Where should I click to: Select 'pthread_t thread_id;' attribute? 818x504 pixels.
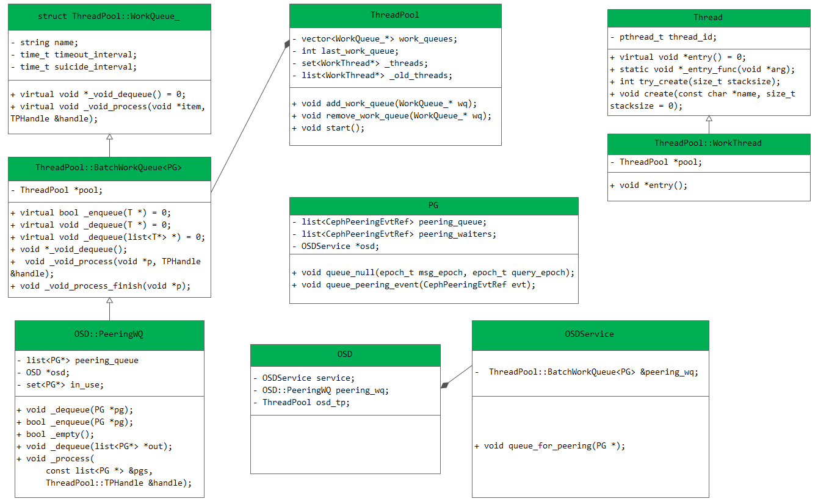coord(664,37)
